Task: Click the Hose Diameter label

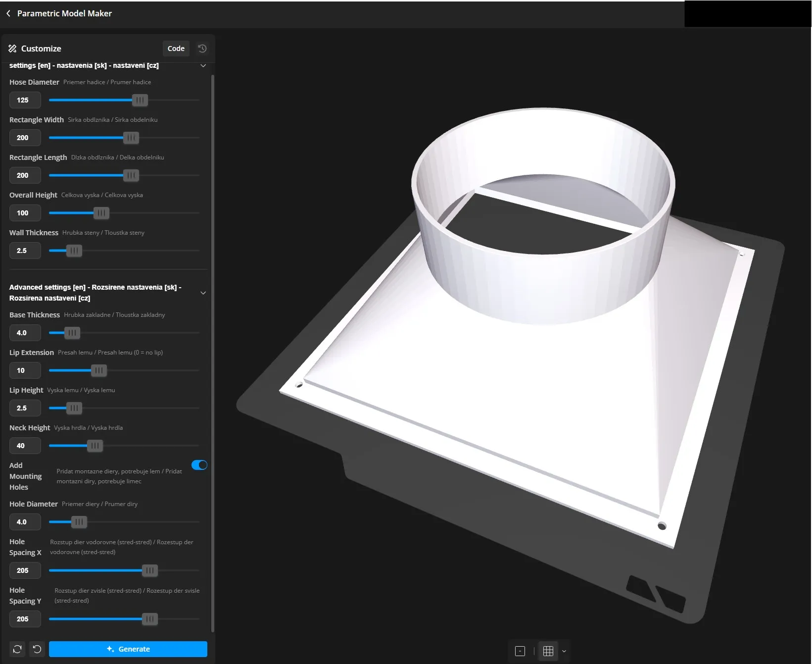Action: click(34, 82)
